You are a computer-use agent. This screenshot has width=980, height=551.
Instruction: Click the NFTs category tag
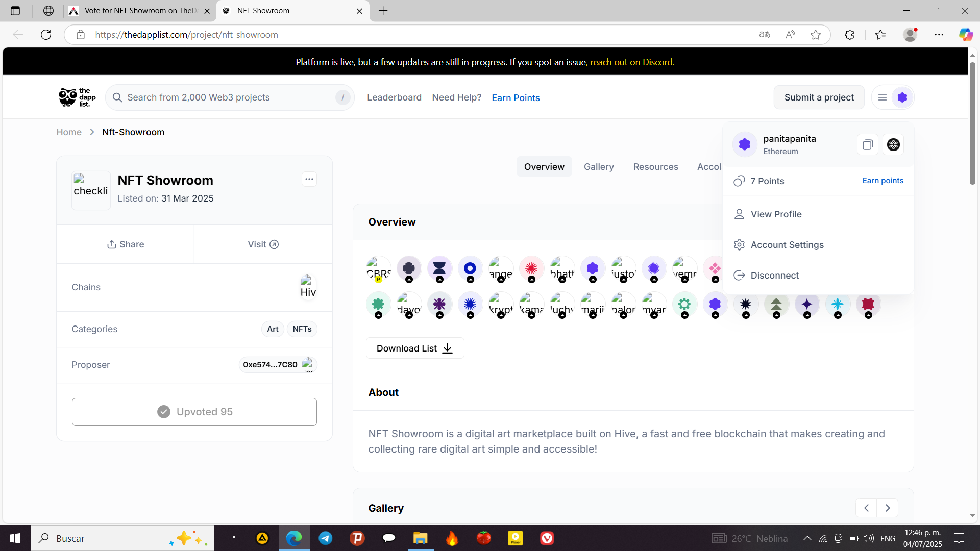pyautogui.click(x=302, y=329)
